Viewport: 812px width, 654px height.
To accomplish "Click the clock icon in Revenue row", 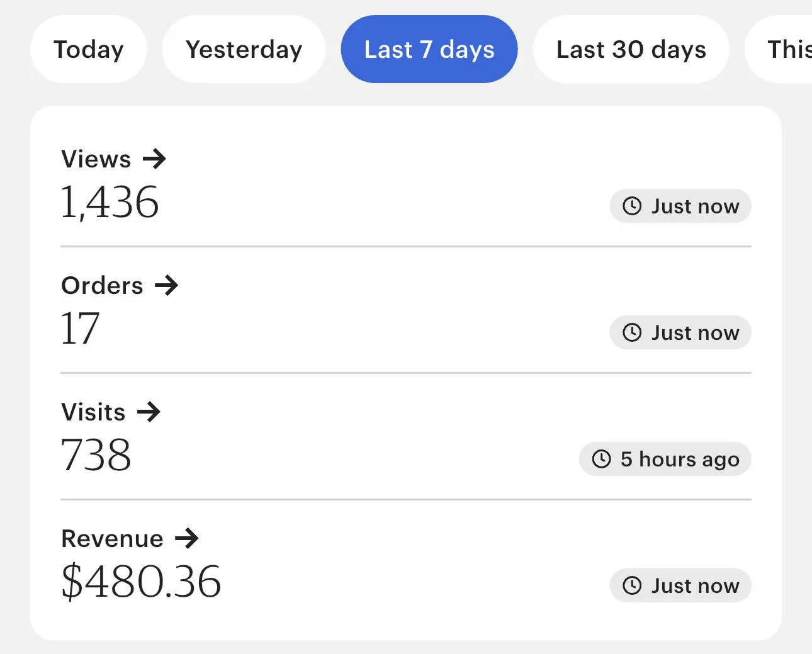I will (x=632, y=585).
